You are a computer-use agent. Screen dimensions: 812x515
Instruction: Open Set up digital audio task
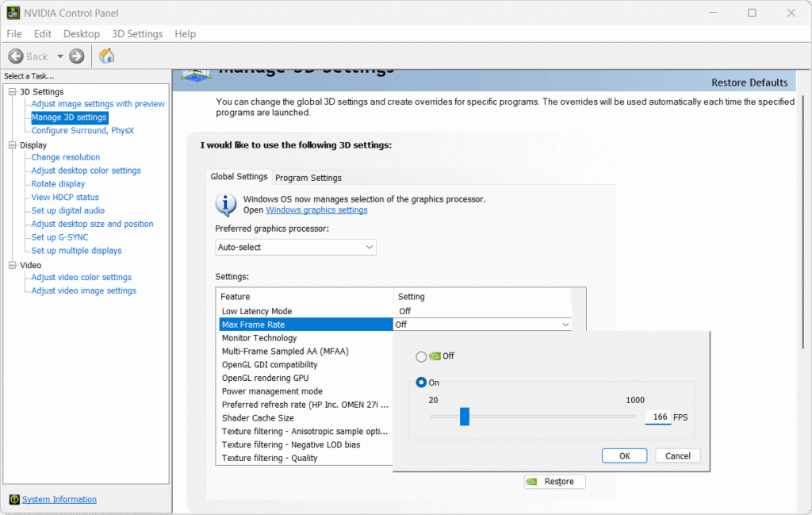coord(68,211)
